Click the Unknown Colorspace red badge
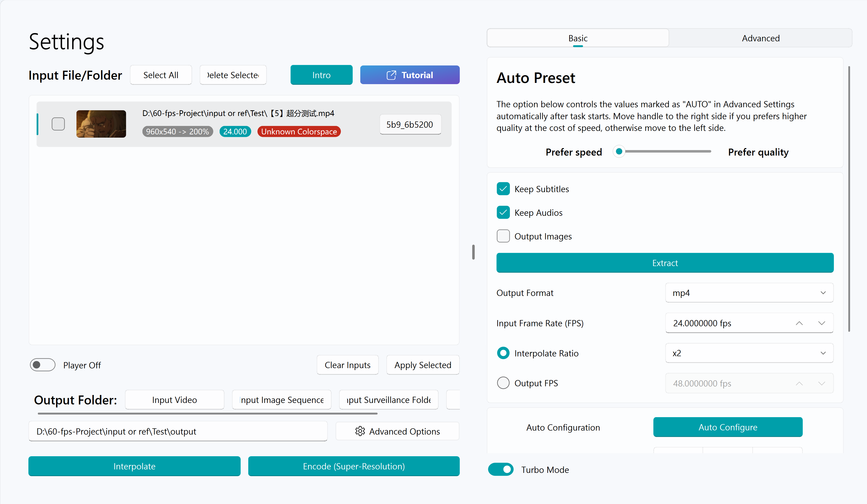This screenshot has width=867, height=504. pyautogui.click(x=299, y=131)
